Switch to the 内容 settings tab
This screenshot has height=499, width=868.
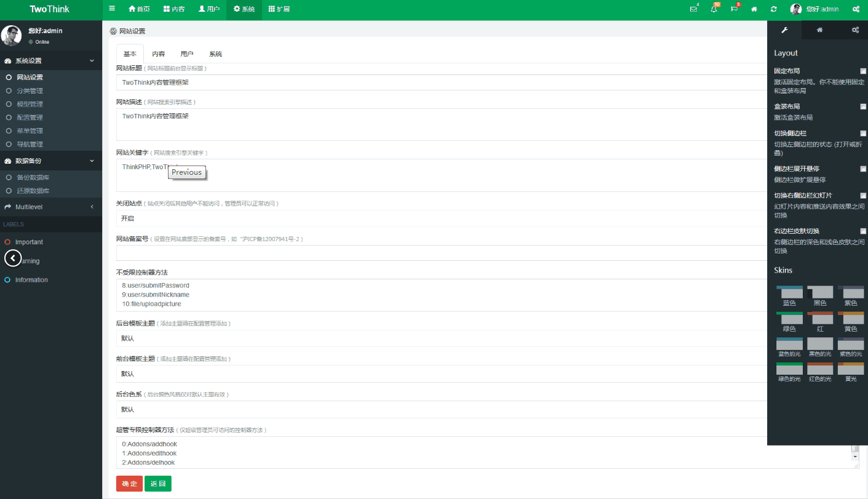(159, 54)
